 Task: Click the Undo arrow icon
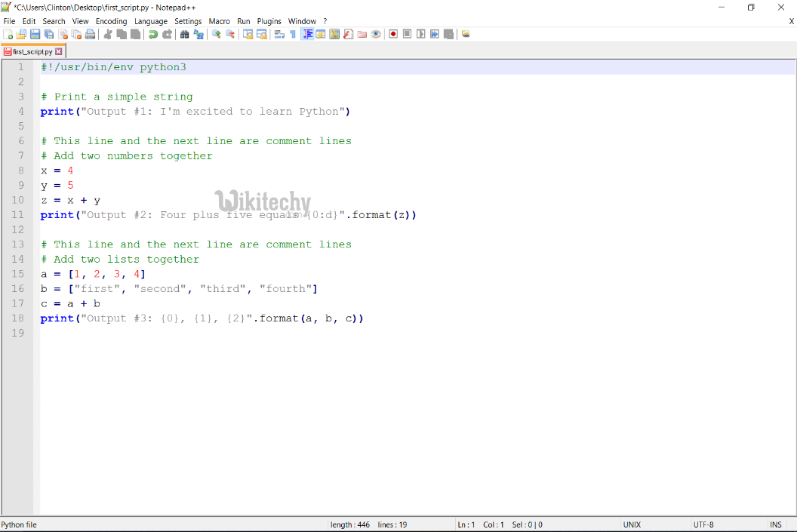click(x=153, y=34)
